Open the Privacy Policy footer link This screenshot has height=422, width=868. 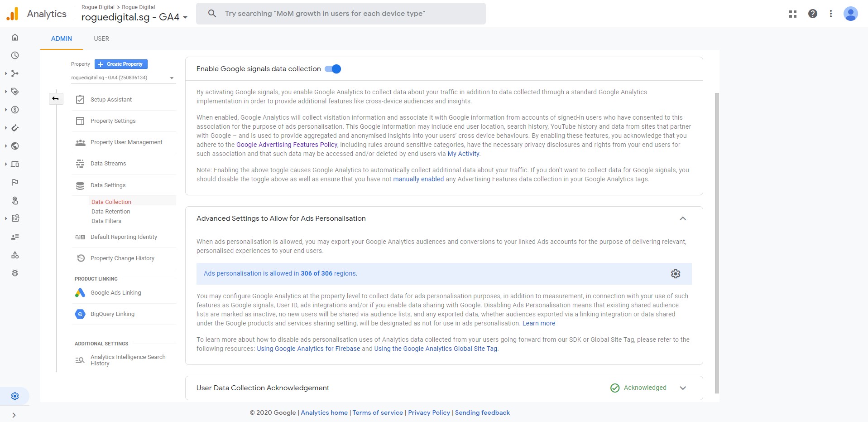click(429, 412)
